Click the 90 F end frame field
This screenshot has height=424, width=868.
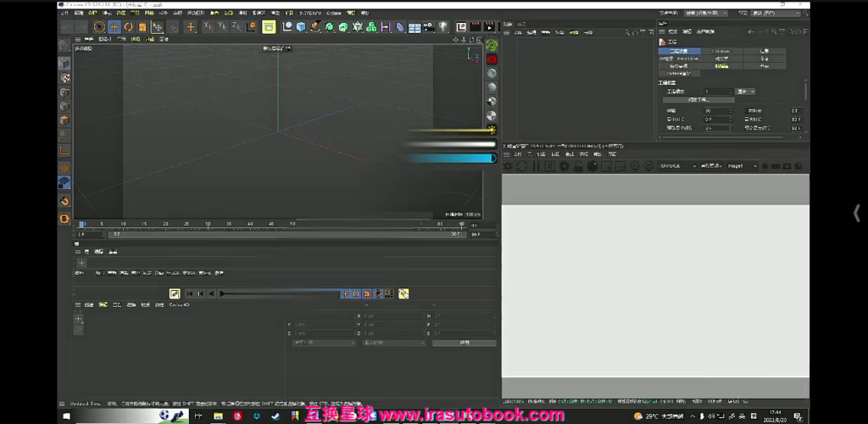482,235
